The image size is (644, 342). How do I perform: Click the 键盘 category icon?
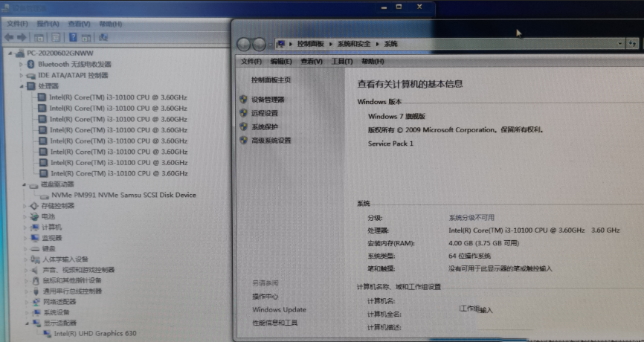pyautogui.click(x=35, y=248)
